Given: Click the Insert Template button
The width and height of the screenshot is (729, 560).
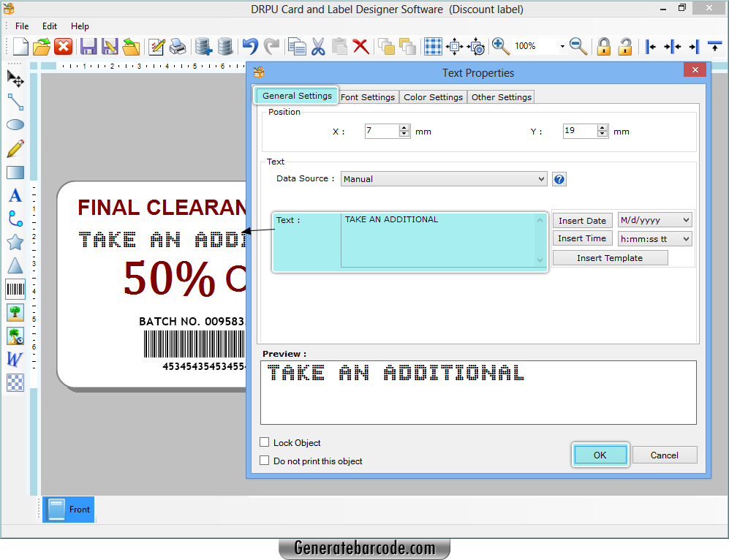Looking at the screenshot, I should coord(610,258).
